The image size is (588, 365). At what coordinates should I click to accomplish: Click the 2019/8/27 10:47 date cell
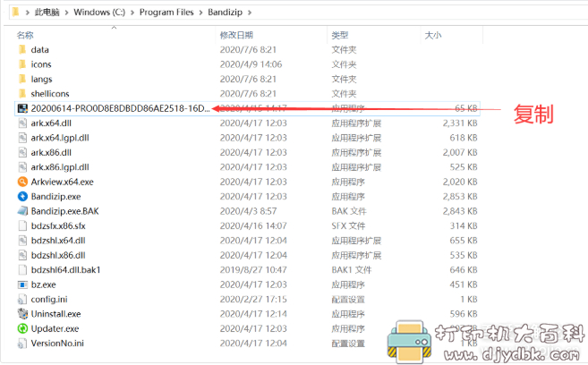point(253,270)
